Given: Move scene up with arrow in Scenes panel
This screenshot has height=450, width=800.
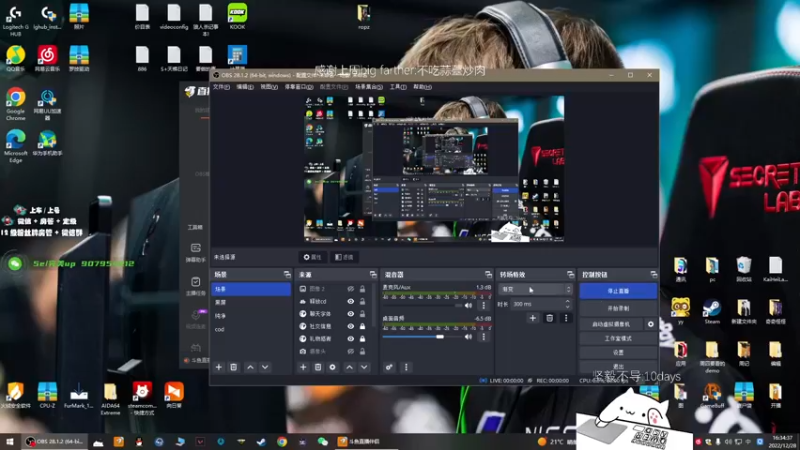Looking at the screenshot, I should point(251,367).
